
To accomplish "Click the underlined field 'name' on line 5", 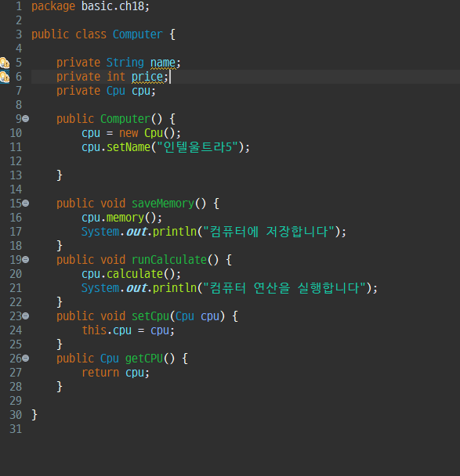I will click(163, 63).
